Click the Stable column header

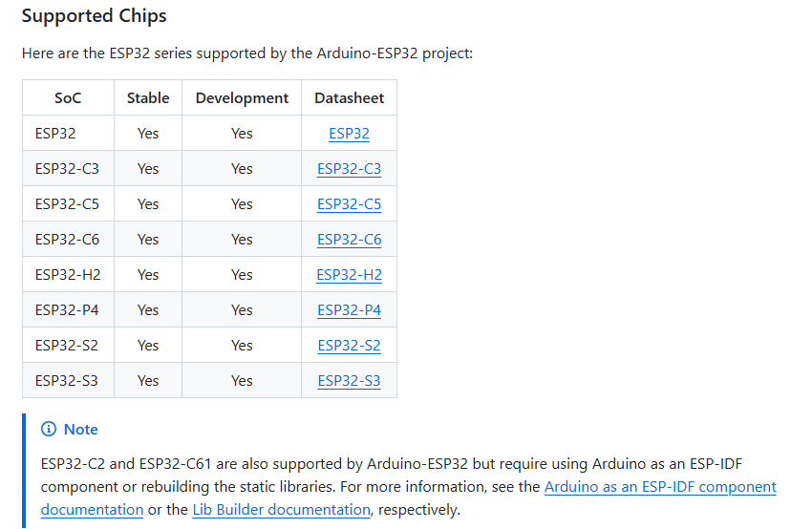(x=148, y=97)
